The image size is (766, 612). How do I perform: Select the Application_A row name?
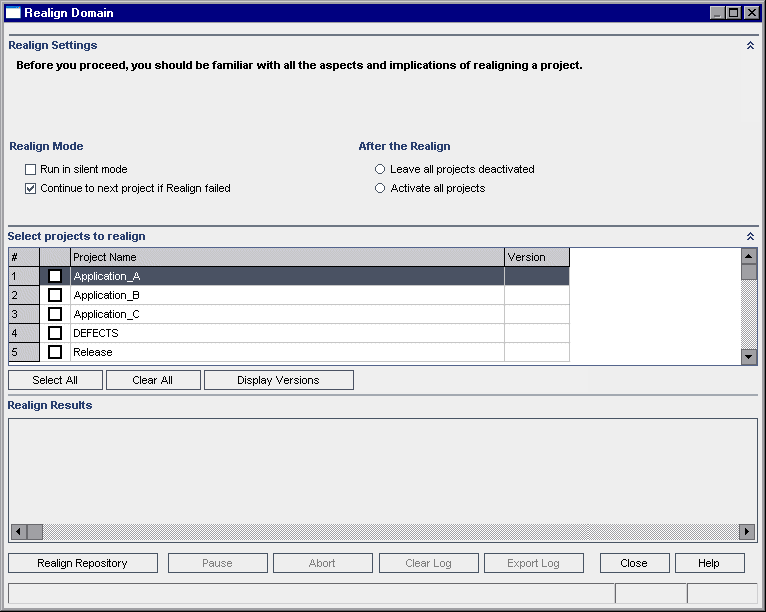pyautogui.click(x=107, y=276)
